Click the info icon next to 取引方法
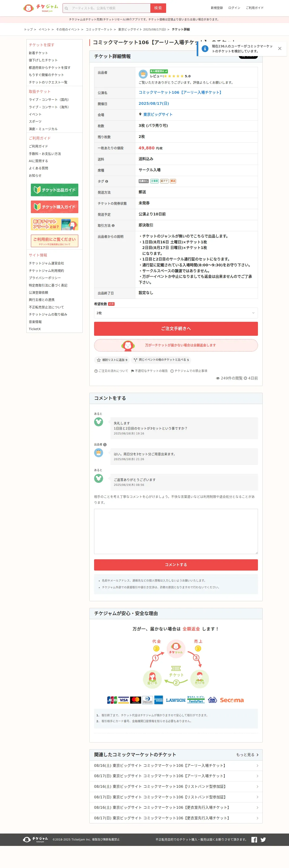Image resolution: width=289 pixels, height=868 pixels. click(x=113, y=225)
